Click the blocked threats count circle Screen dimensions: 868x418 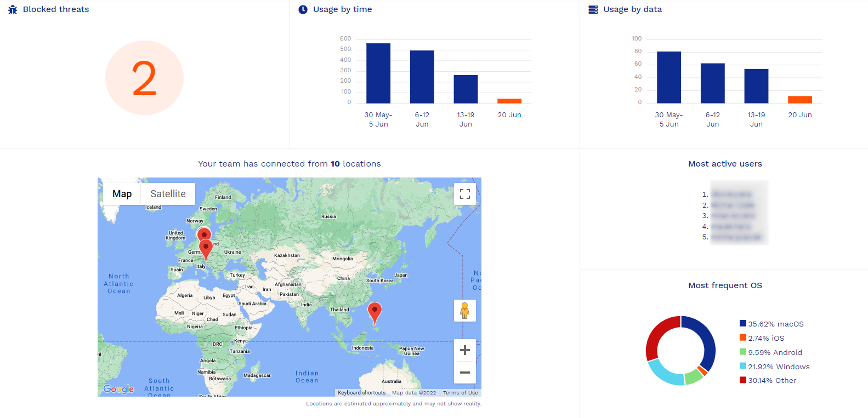tap(144, 78)
